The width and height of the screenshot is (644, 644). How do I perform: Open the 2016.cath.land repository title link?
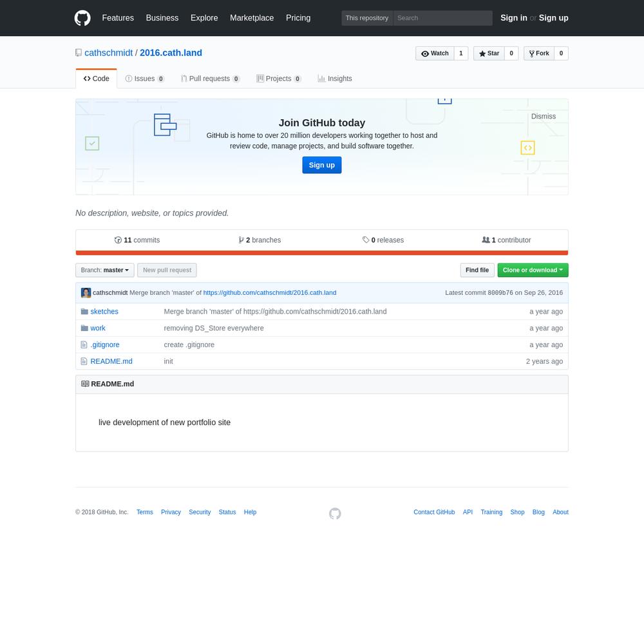point(171,53)
